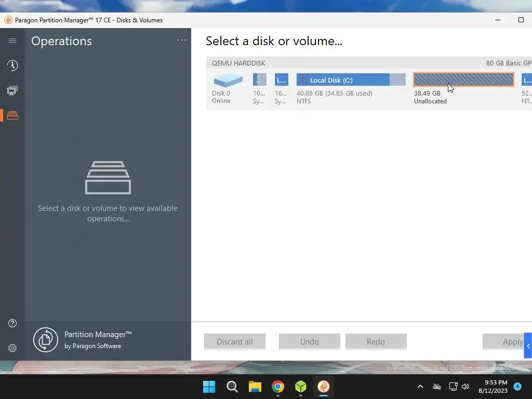The height and width of the screenshot is (399, 532).
Task: Click the Unallocated label text
Action: [430, 101]
